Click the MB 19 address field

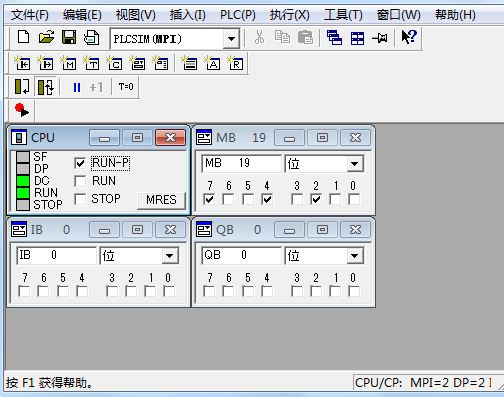(x=241, y=163)
